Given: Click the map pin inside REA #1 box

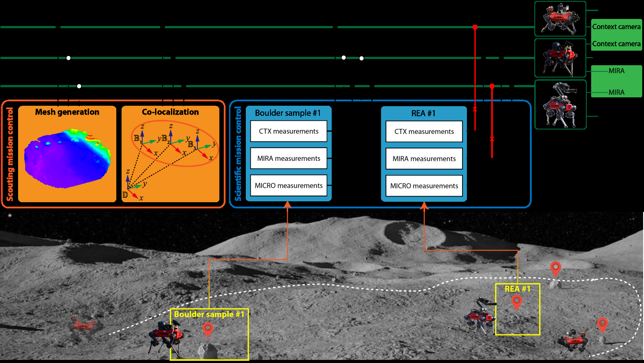Looking at the screenshot, I should coord(517,303).
